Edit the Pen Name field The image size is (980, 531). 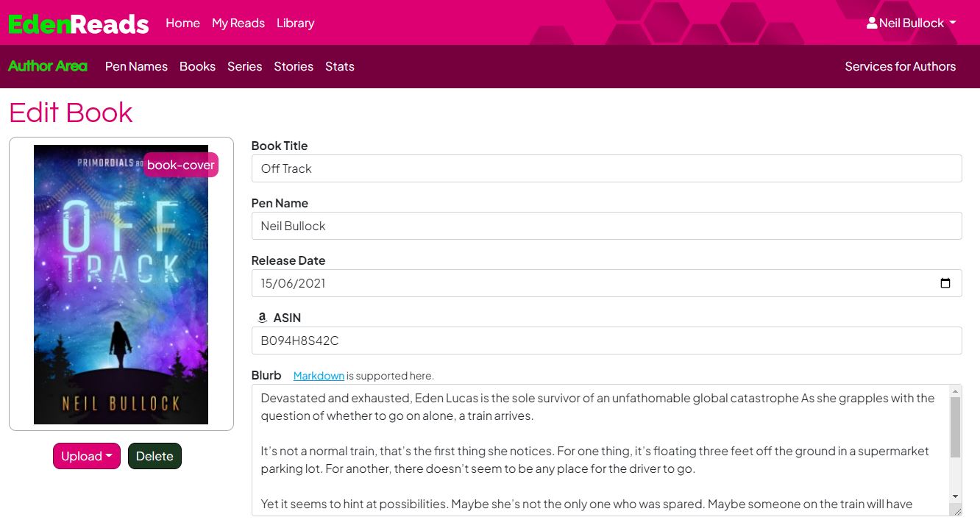[x=606, y=226]
